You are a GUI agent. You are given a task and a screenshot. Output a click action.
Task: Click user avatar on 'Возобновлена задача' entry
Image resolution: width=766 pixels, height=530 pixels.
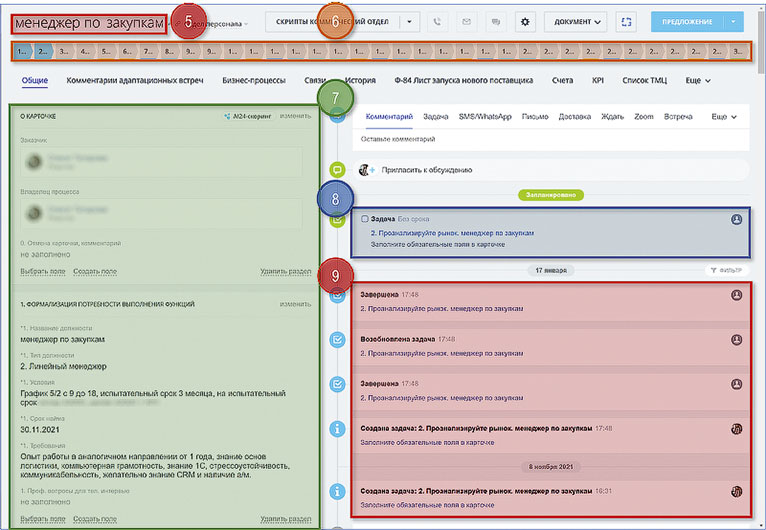(x=736, y=339)
